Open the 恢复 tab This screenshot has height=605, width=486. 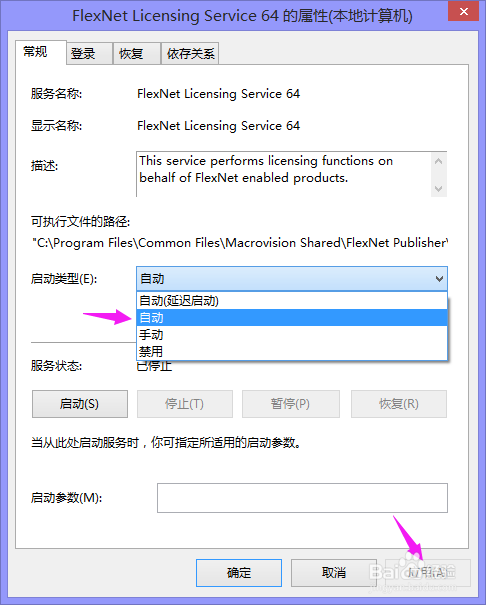tap(137, 53)
